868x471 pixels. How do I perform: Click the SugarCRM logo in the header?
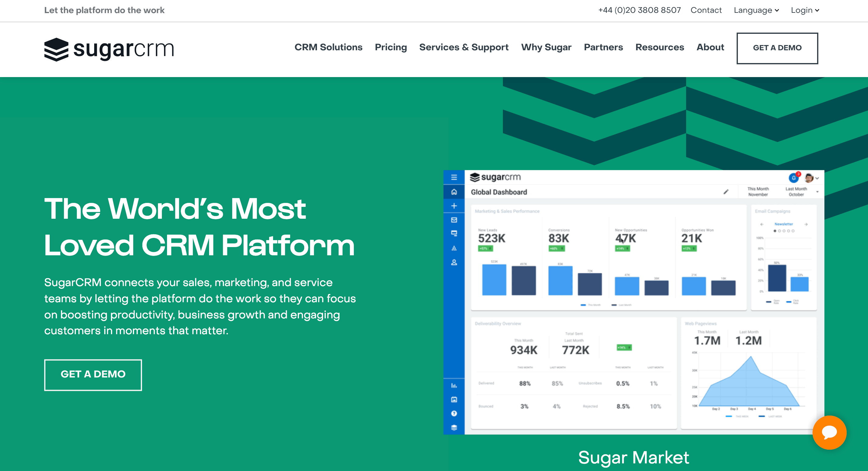tap(109, 49)
